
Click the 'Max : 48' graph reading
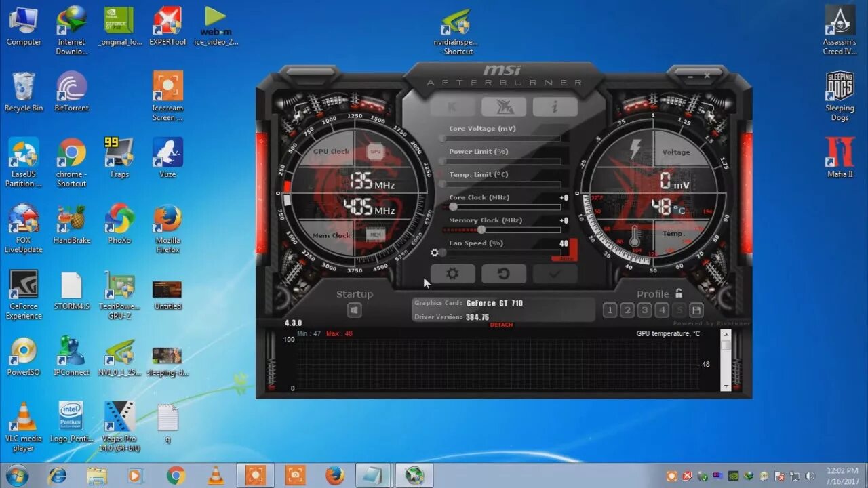339,333
